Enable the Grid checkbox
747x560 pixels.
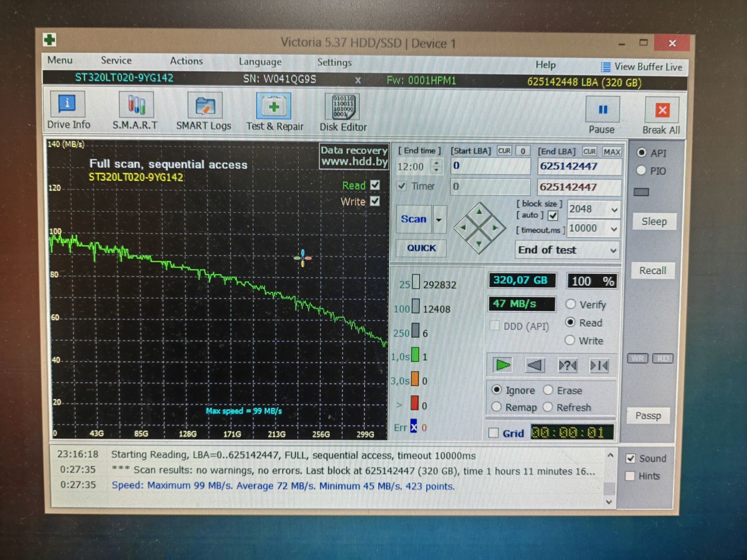(494, 432)
